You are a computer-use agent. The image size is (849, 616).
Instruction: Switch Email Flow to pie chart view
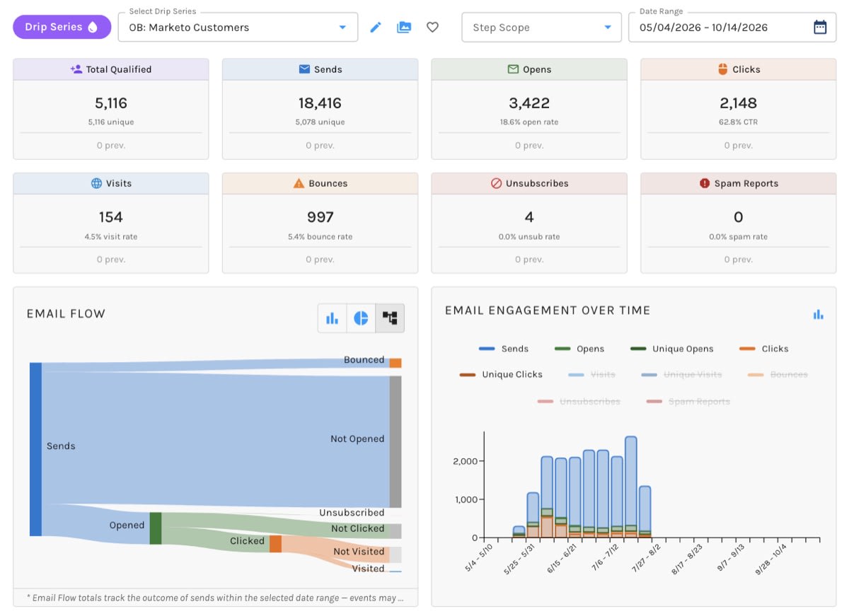(x=361, y=318)
